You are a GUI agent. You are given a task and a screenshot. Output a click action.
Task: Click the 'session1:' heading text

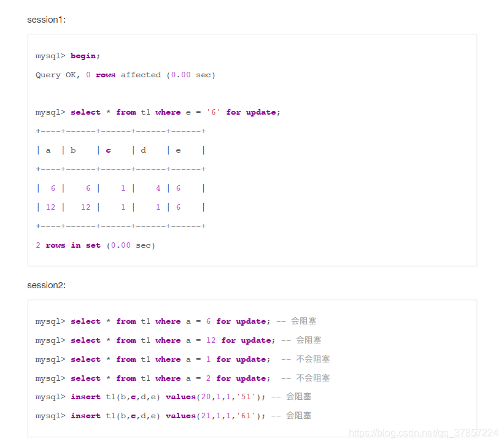click(x=46, y=20)
